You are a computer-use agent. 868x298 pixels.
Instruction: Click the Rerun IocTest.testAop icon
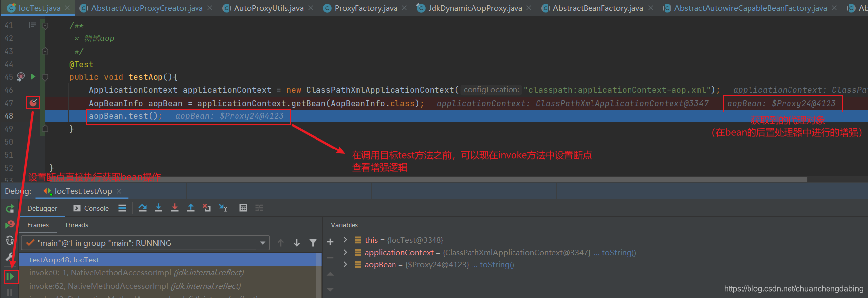(10, 209)
